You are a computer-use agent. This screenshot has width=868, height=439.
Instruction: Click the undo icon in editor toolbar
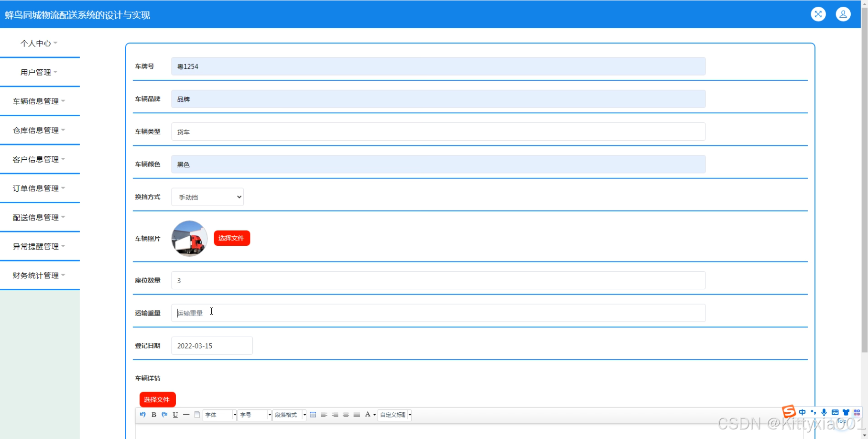click(142, 415)
